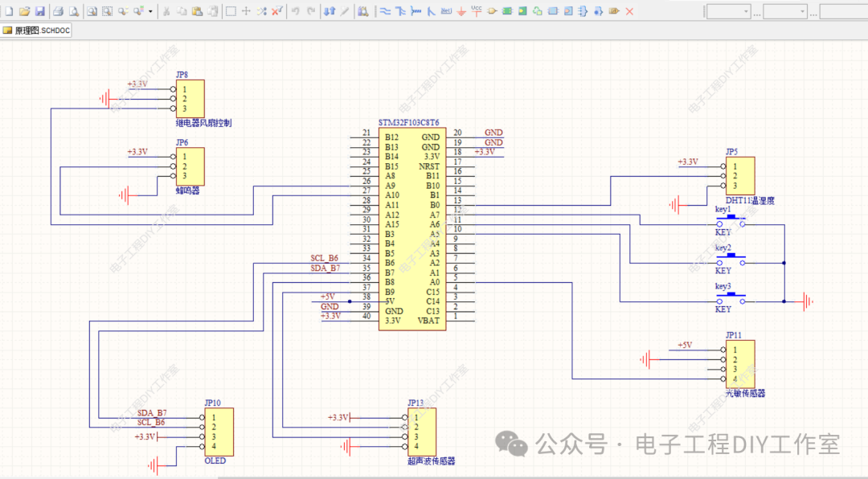The height and width of the screenshot is (479, 868).
Task: Copy the selection with the toolbar icon
Action: coord(182,11)
